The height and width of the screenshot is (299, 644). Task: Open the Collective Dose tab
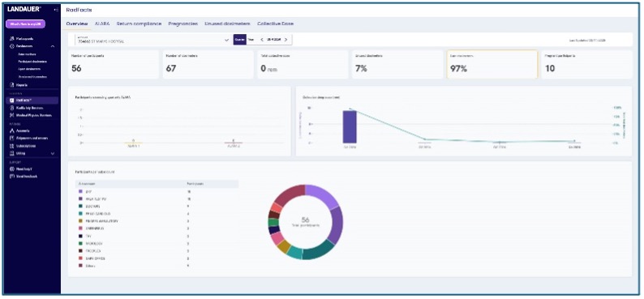pos(275,23)
